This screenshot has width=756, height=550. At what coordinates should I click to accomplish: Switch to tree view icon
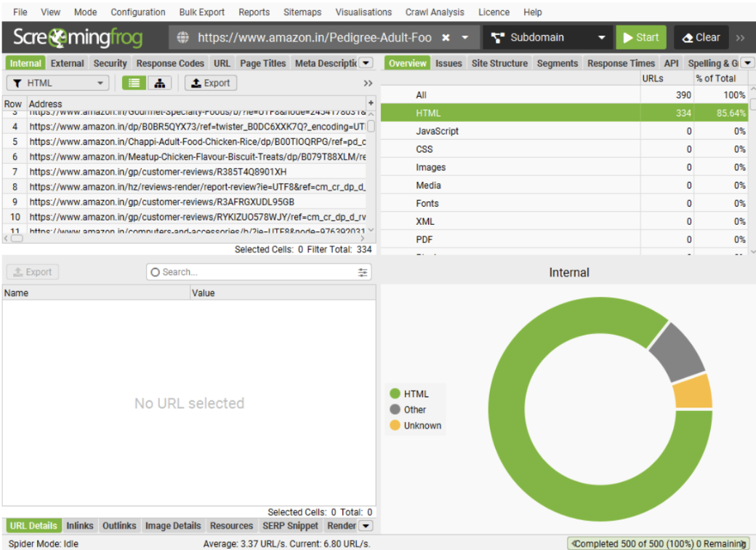coord(160,83)
